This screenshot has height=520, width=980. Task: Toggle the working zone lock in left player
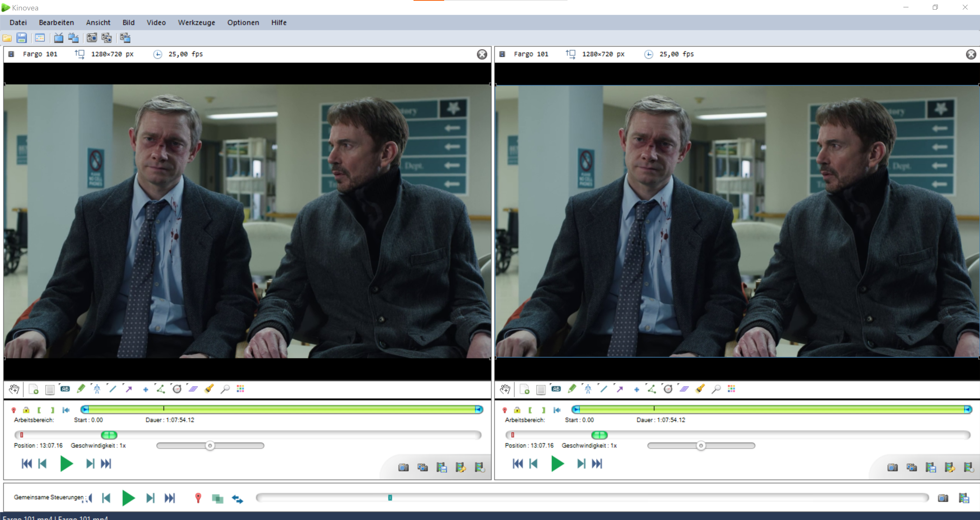pyautogui.click(x=26, y=410)
